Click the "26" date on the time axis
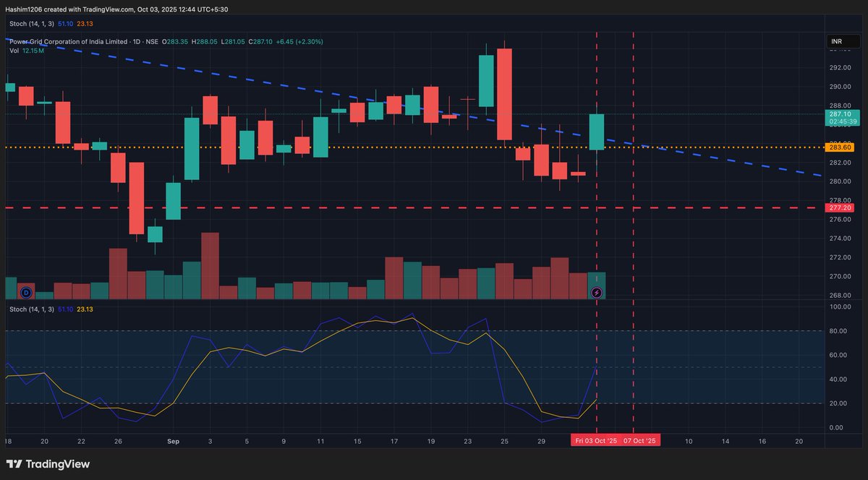 118,440
